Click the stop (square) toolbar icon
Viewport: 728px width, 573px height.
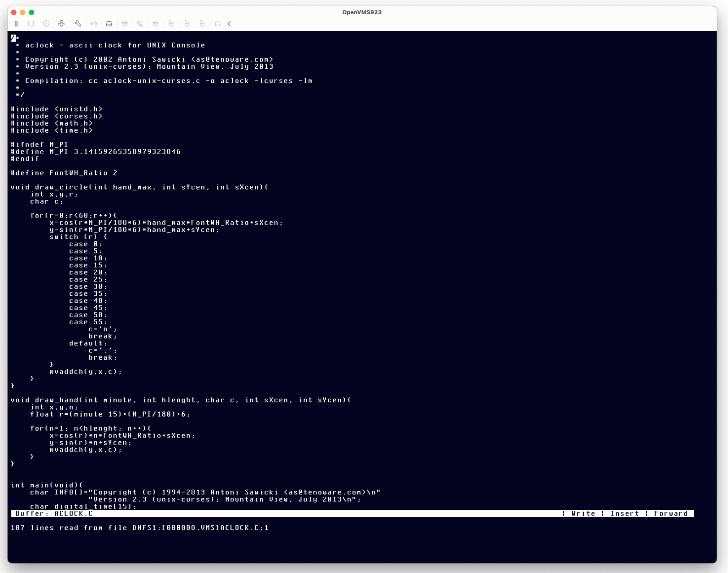click(x=30, y=24)
